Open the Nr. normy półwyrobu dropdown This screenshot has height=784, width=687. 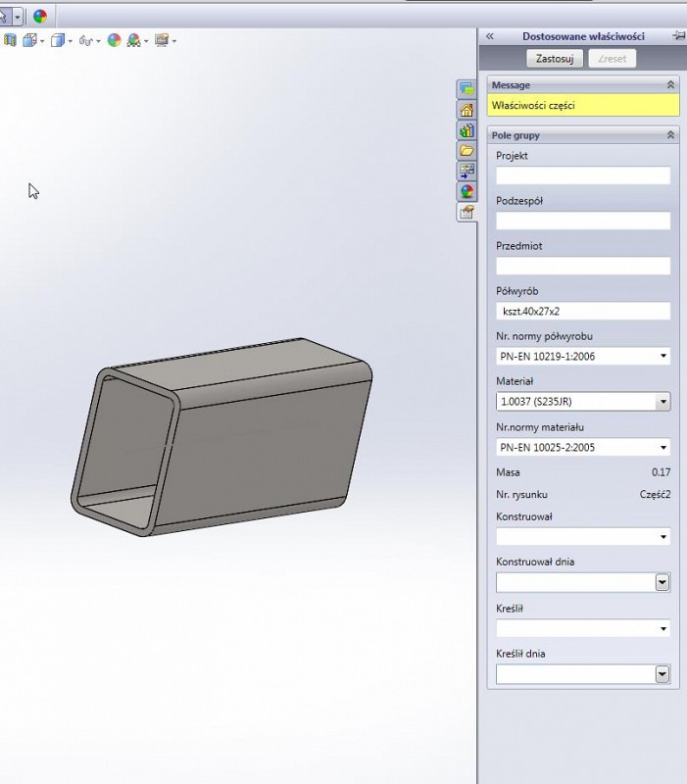point(663,356)
